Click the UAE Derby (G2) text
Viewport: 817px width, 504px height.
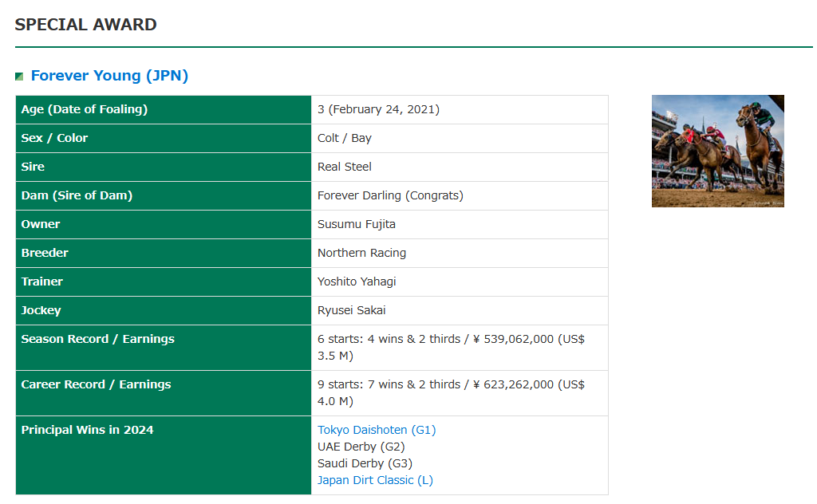(361, 447)
